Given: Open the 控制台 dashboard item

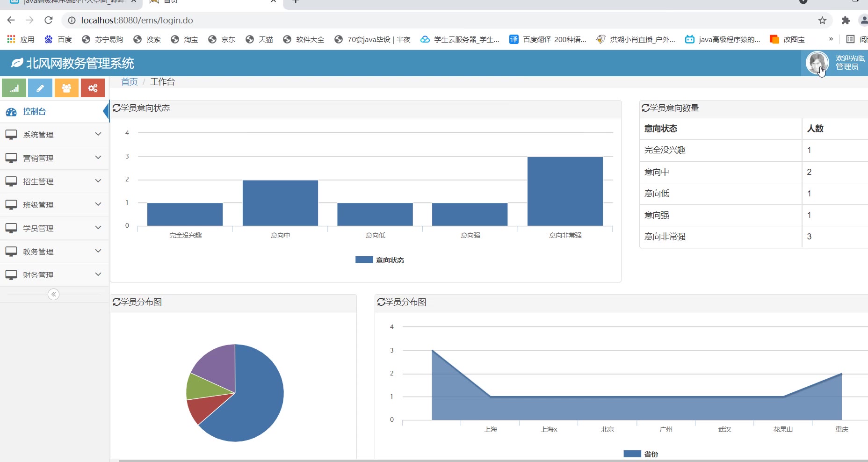Looking at the screenshot, I should [x=54, y=112].
